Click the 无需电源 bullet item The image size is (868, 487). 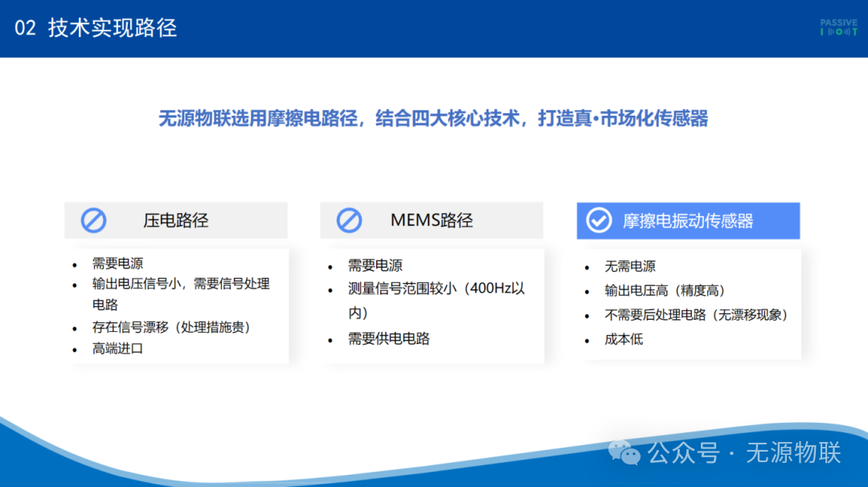coord(630,266)
